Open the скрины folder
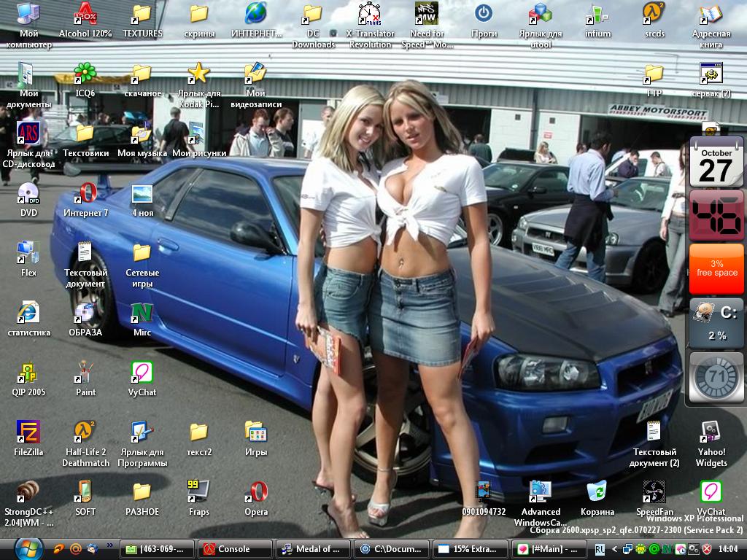Screen dimensions: 747x560 [198, 15]
